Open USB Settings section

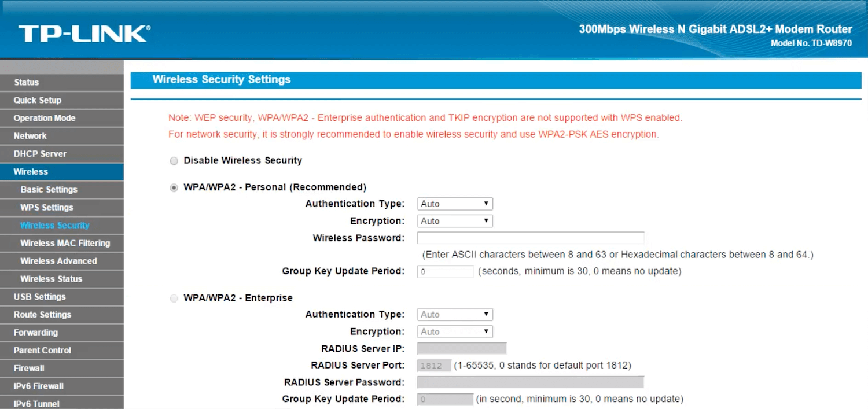point(39,297)
